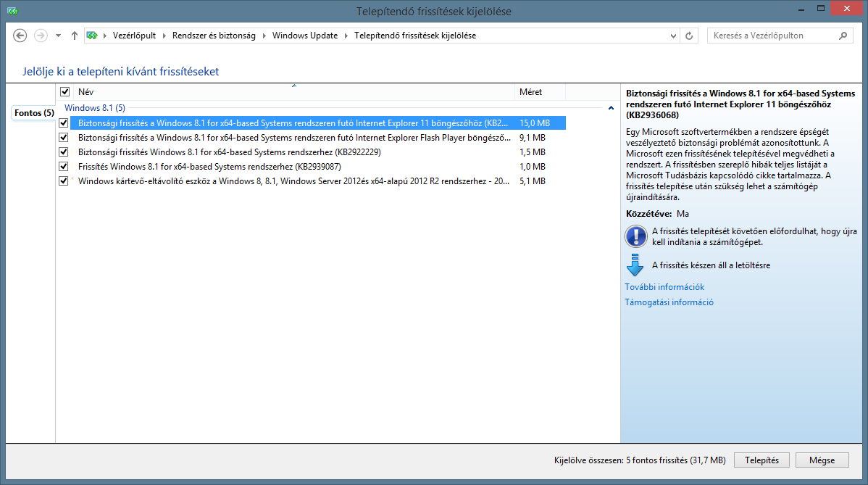Maximize the window
Screen dimensions: 868x485
click(x=821, y=8)
